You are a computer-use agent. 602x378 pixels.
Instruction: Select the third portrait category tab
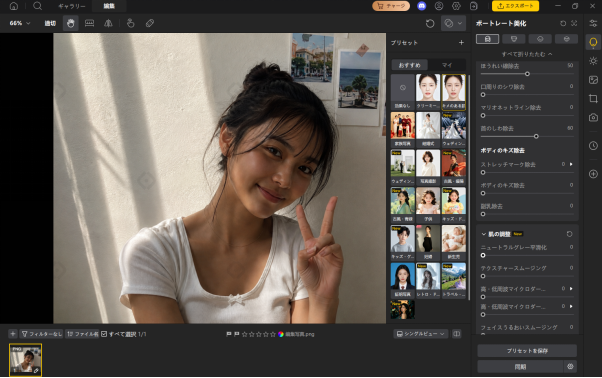click(x=540, y=39)
